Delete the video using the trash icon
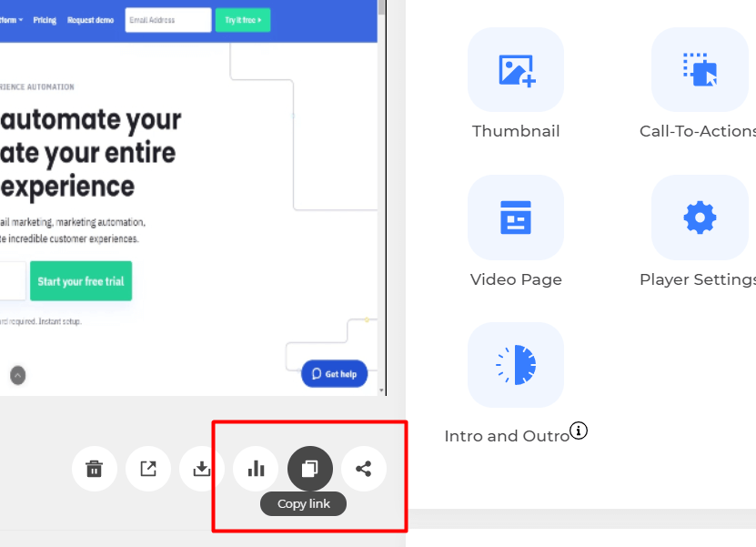756x547 pixels. [94, 469]
